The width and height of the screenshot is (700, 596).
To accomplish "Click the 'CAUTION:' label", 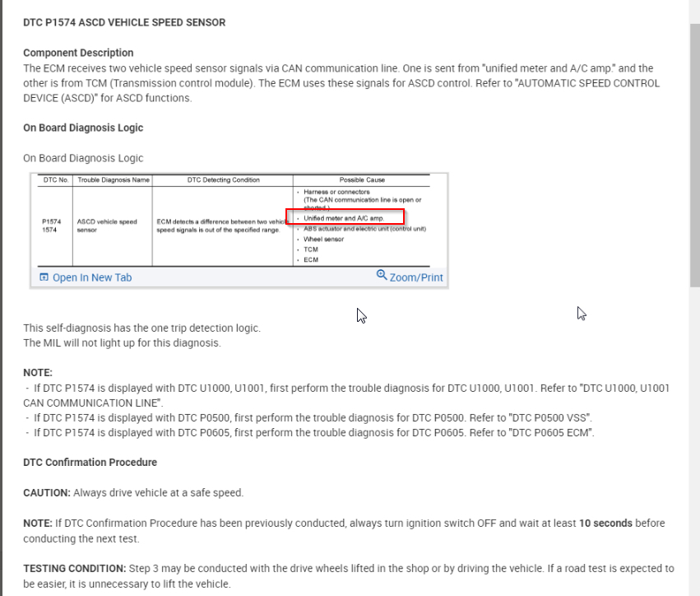I will pyautogui.click(x=47, y=493).
